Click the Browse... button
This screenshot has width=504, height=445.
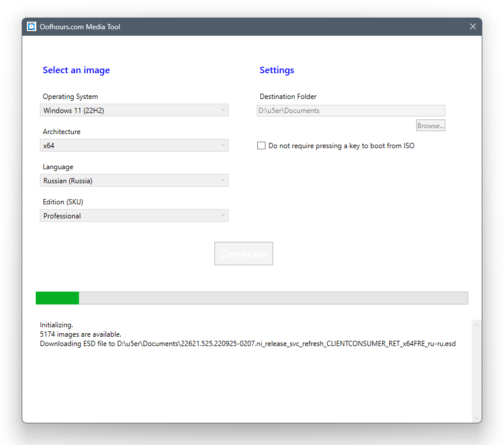tap(430, 125)
